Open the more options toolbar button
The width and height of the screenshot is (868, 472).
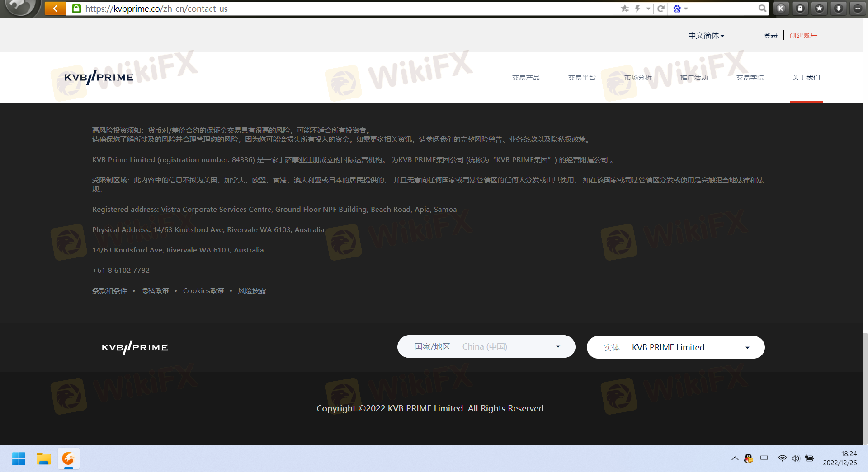[x=858, y=8]
